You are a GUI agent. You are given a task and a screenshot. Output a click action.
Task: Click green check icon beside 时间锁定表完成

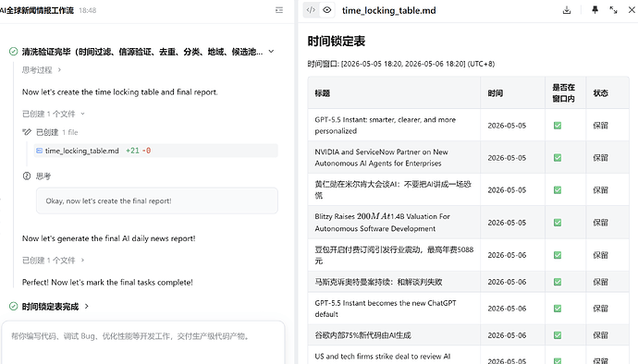(14, 306)
